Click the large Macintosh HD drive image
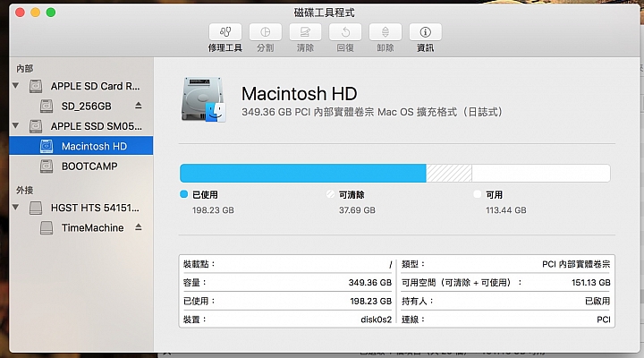This screenshot has width=644, height=358. 203,100
